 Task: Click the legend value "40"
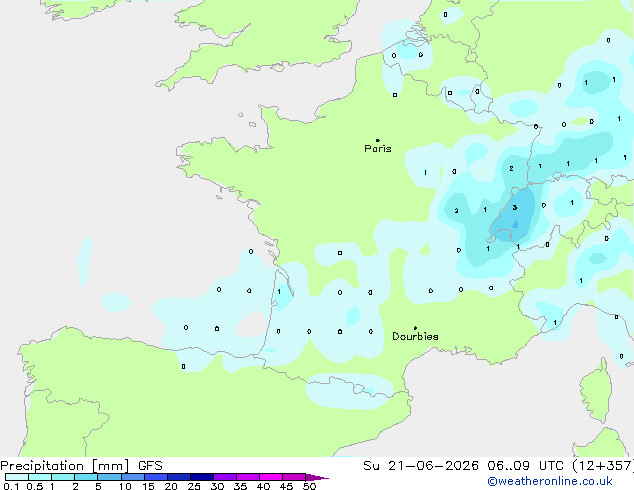click(263, 486)
